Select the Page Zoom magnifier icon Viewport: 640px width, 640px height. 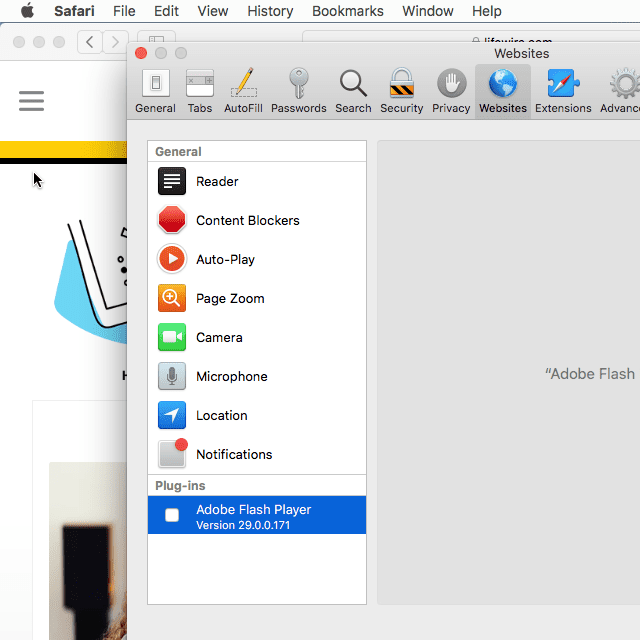coord(172,298)
